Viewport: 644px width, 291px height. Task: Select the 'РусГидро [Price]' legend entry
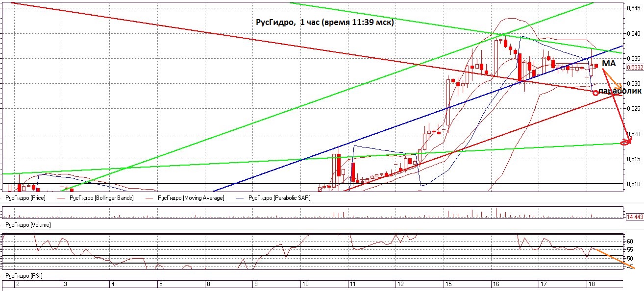(25, 198)
